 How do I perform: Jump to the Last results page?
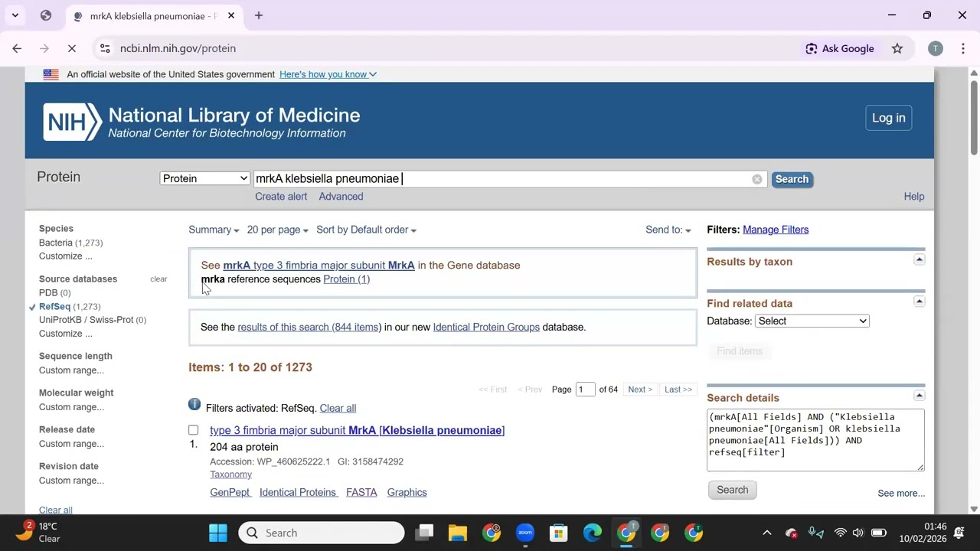678,390
